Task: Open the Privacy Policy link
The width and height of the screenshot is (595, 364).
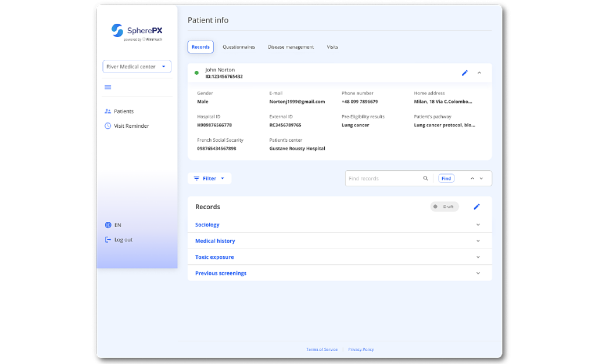Action: point(361,349)
